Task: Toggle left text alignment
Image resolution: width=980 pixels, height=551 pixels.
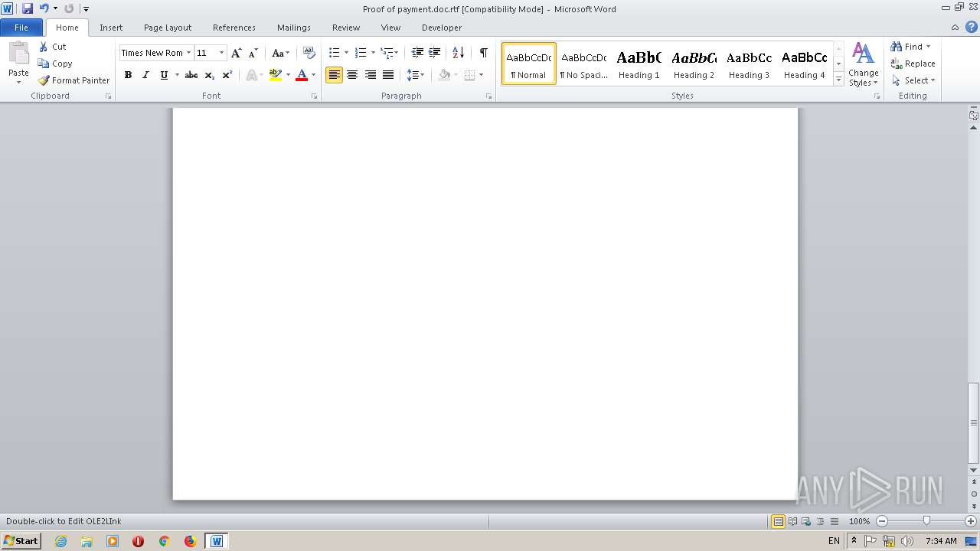Action: pos(334,75)
